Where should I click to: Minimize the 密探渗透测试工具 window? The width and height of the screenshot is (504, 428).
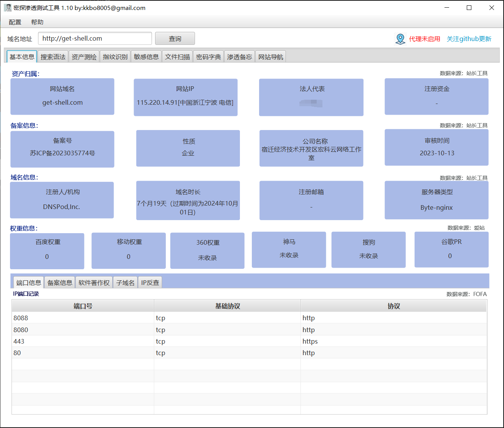point(447,8)
